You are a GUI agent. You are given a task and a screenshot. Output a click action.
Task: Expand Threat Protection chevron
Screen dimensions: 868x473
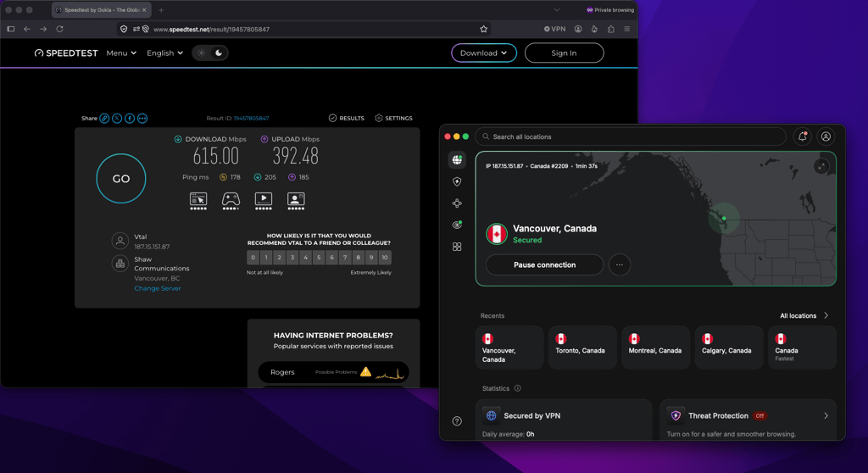826,415
